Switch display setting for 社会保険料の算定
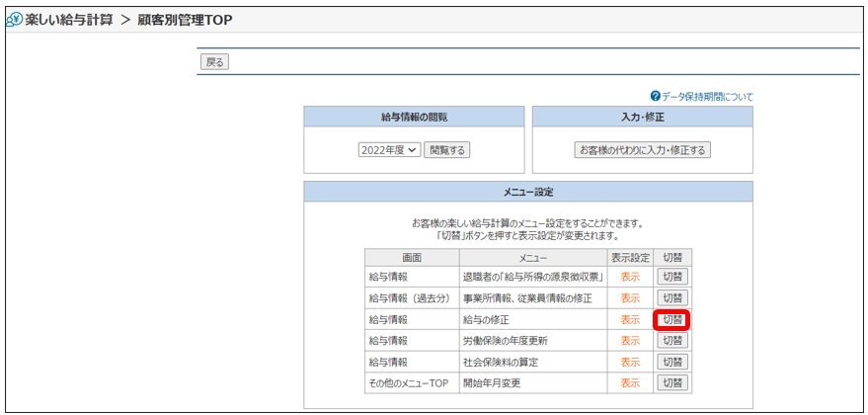Image resolution: width=868 pixels, height=415 pixels. coord(672,362)
